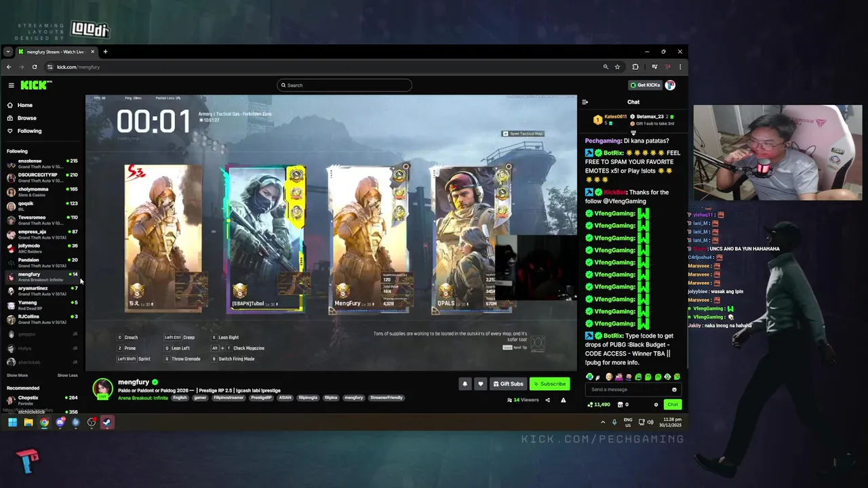The height and width of the screenshot is (488, 868).
Task: Go back in Chrome
Action: click(x=9, y=67)
